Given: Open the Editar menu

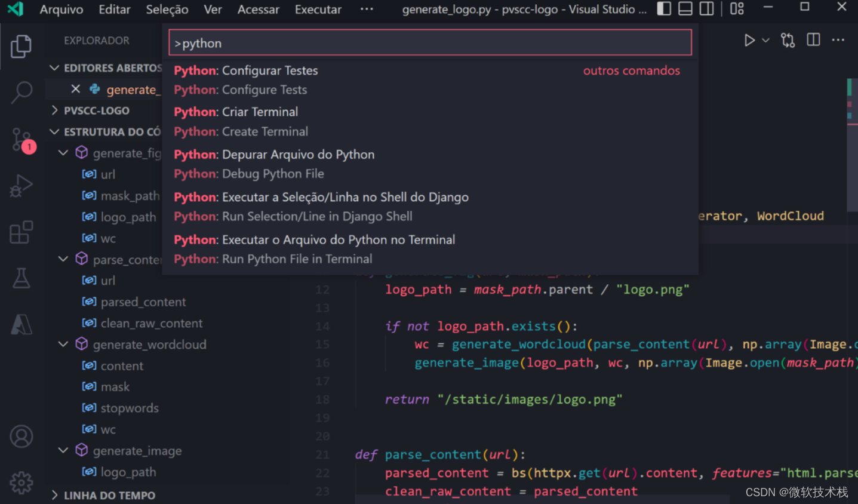Looking at the screenshot, I should (114, 9).
